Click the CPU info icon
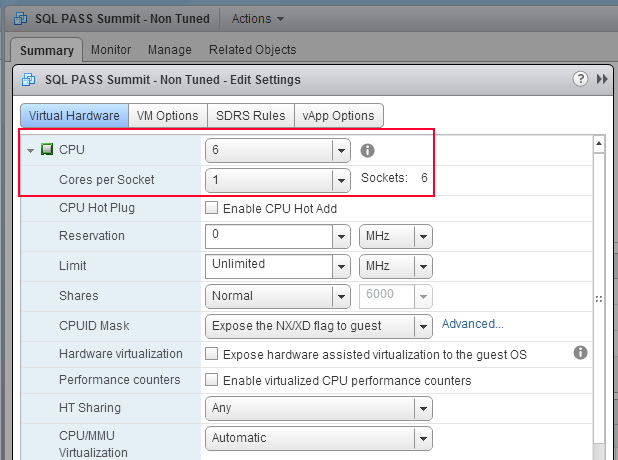Screen dimensions: 618x460 tap(367, 151)
